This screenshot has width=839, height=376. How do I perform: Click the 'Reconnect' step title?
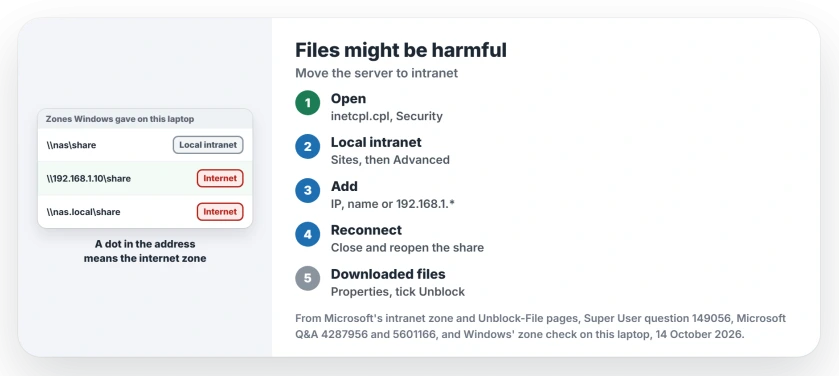[366, 230]
